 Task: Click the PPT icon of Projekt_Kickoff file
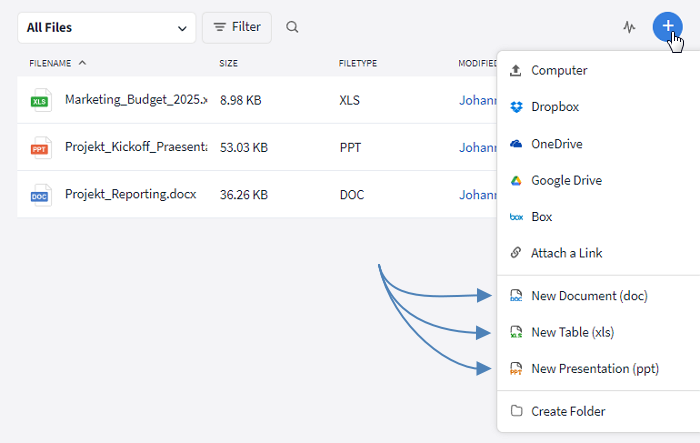[x=40, y=148]
